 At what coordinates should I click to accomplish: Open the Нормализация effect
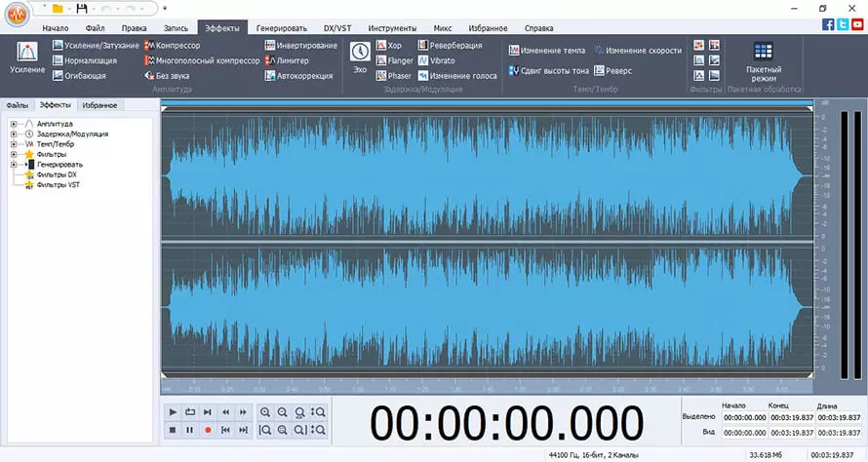(85, 60)
